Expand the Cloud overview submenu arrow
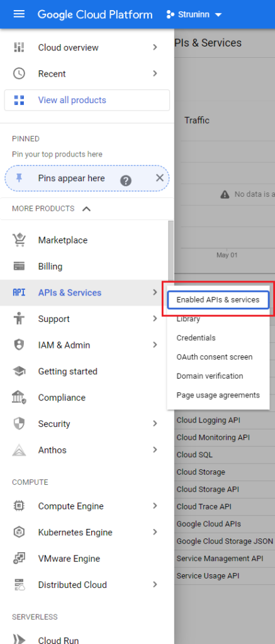Image resolution: width=275 pixels, height=644 pixels. point(155,47)
